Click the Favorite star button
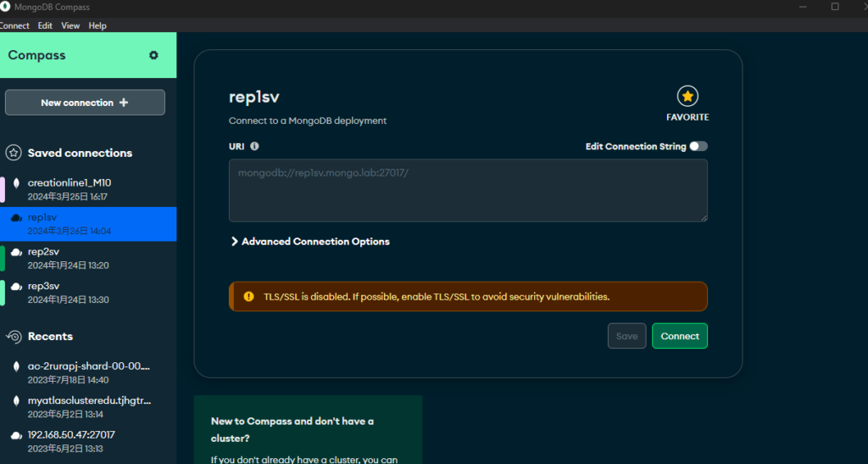Viewport: 868px width, 464px height. click(x=687, y=97)
